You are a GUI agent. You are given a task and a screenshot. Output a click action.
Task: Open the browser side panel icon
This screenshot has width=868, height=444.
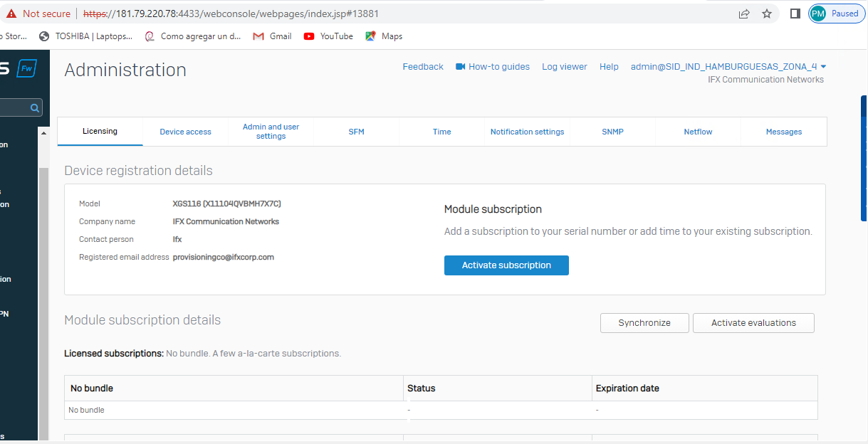pos(795,14)
